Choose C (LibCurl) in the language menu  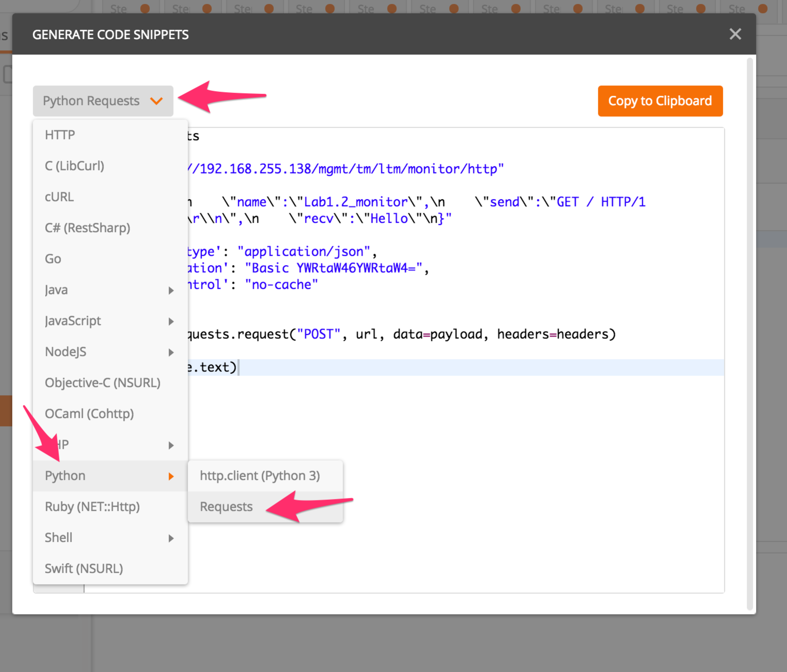click(x=110, y=166)
